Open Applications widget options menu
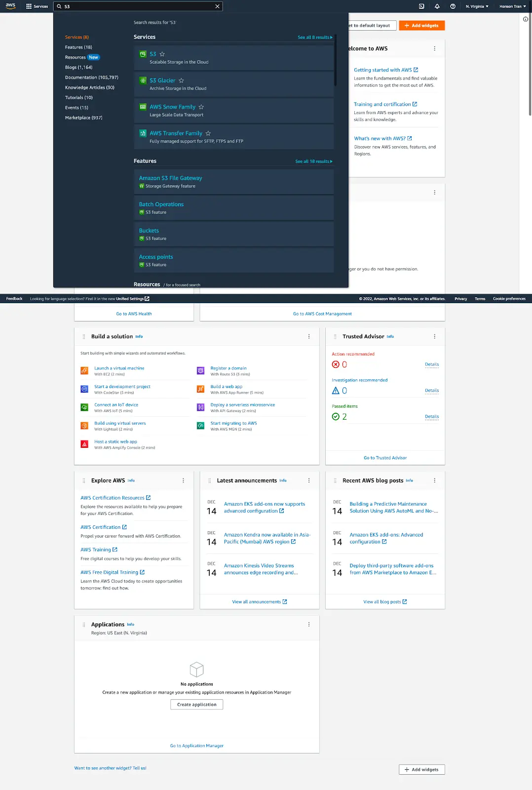The width and height of the screenshot is (532, 790). pos(309,624)
